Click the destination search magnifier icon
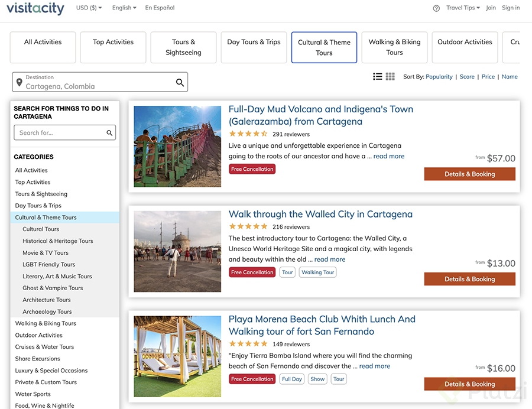Image resolution: width=532 pixels, height=409 pixels. 180,82
